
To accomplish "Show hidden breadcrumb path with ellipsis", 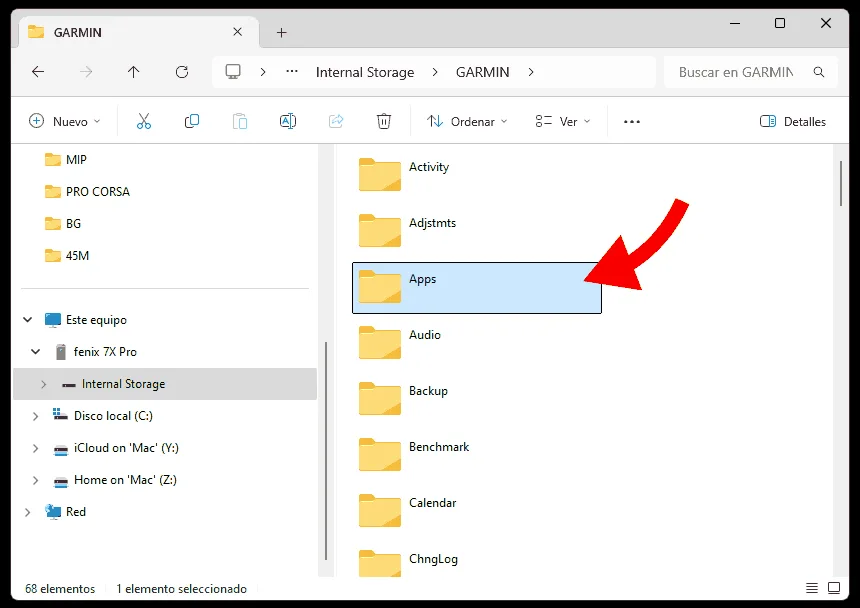I will click(x=292, y=72).
